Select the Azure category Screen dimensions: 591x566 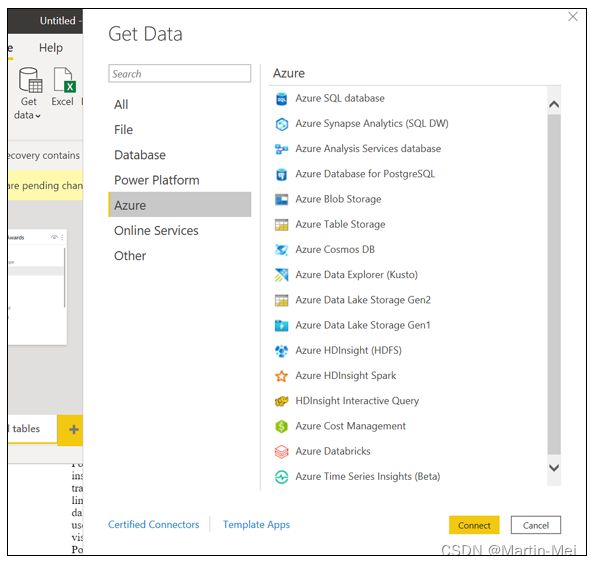179,205
